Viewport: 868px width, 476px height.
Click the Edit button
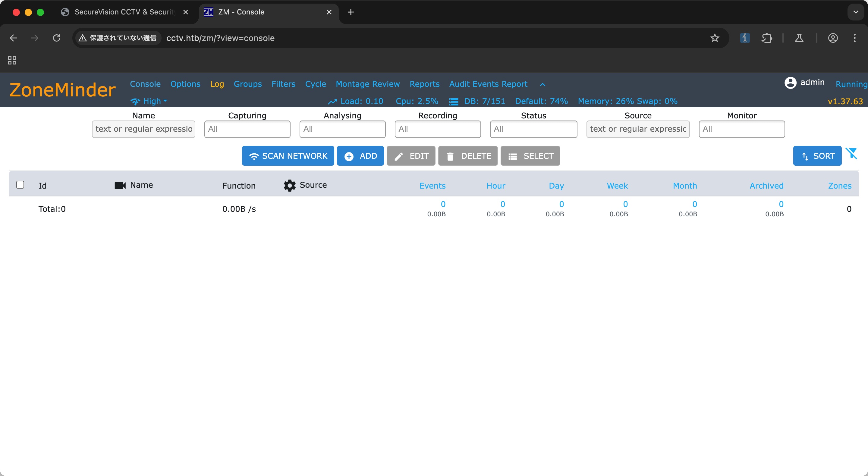click(411, 156)
